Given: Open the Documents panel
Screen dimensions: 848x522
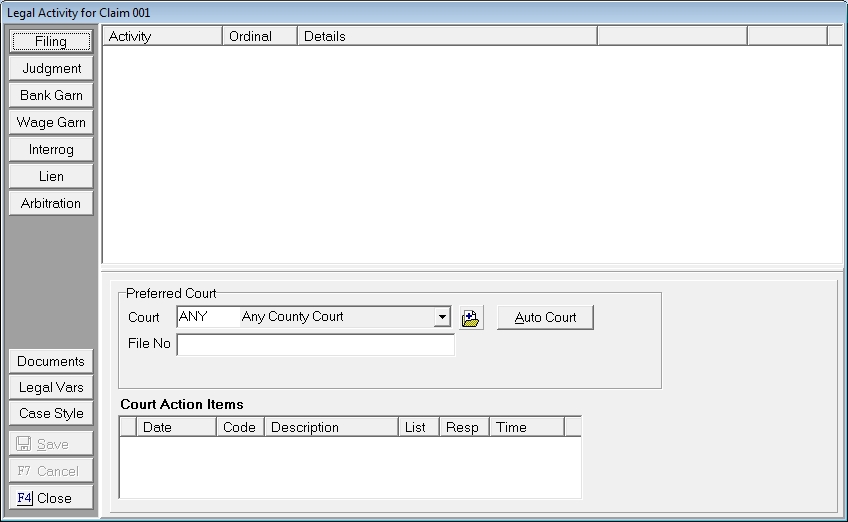Looking at the screenshot, I should coord(51,362).
